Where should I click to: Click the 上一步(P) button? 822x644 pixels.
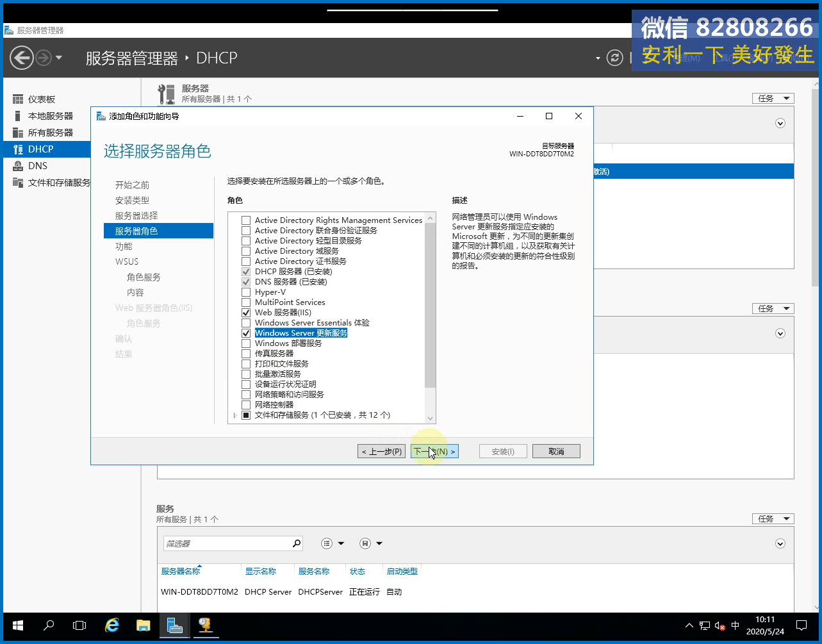point(382,451)
